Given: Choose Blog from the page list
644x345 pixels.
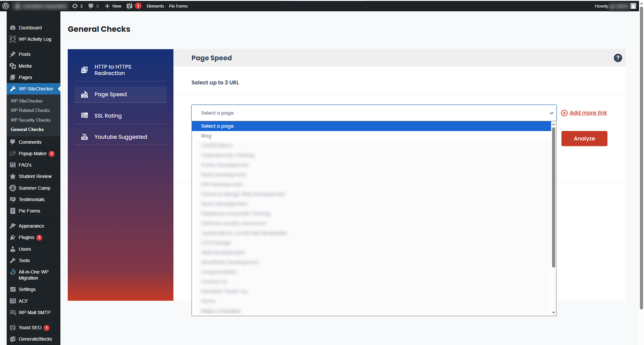Looking at the screenshot, I should coord(206,136).
